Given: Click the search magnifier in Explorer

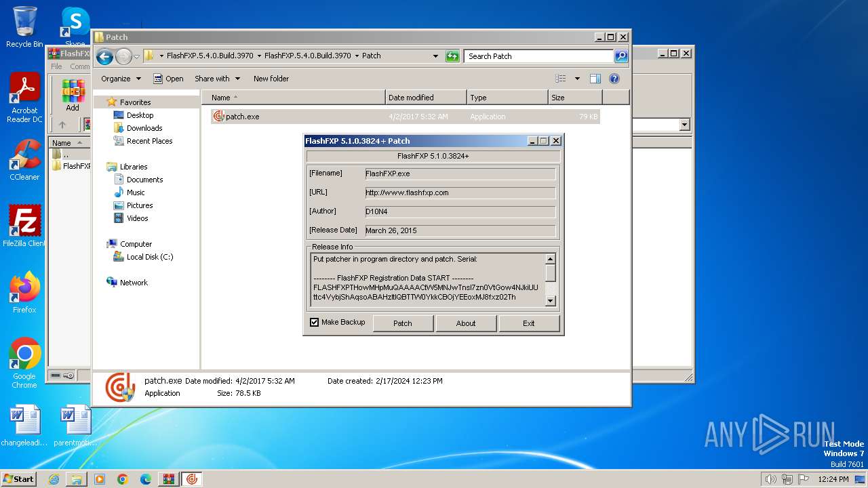Looking at the screenshot, I should click(x=621, y=56).
